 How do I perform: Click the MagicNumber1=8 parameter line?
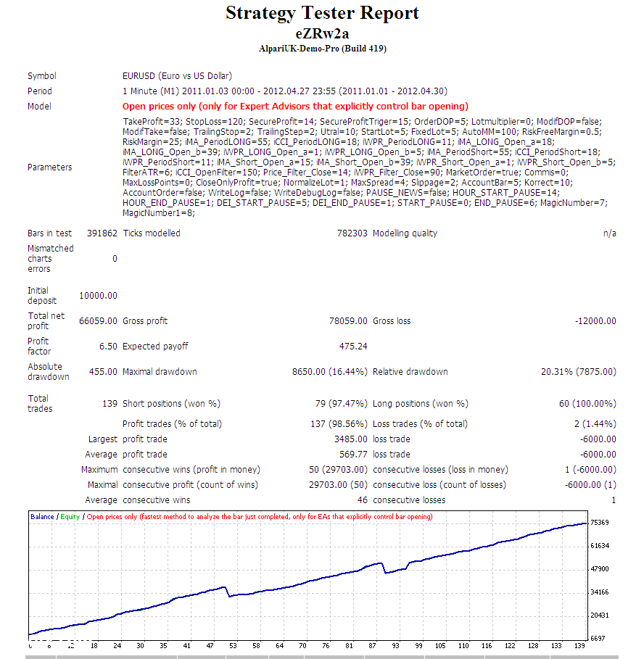pos(159,213)
